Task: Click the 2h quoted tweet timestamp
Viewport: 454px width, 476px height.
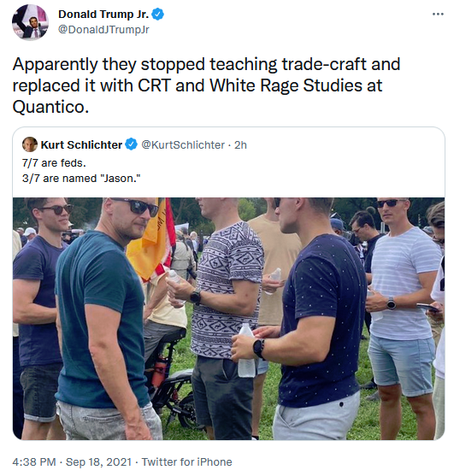Action: (x=240, y=144)
